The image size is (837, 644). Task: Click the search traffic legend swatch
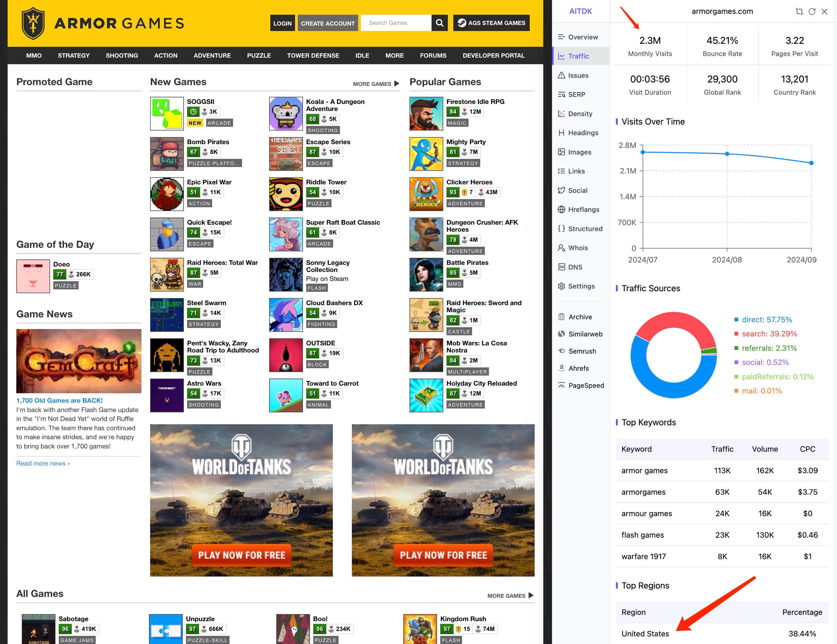tap(736, 334)
